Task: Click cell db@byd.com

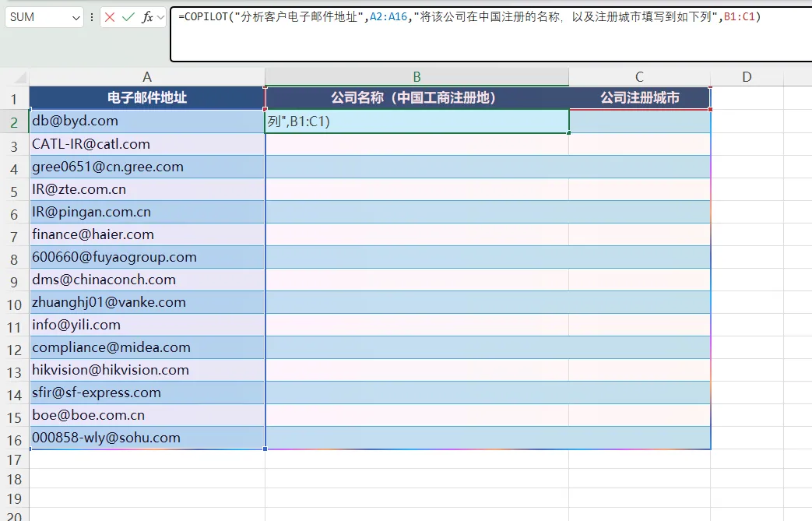Action: tap(147, 121)
